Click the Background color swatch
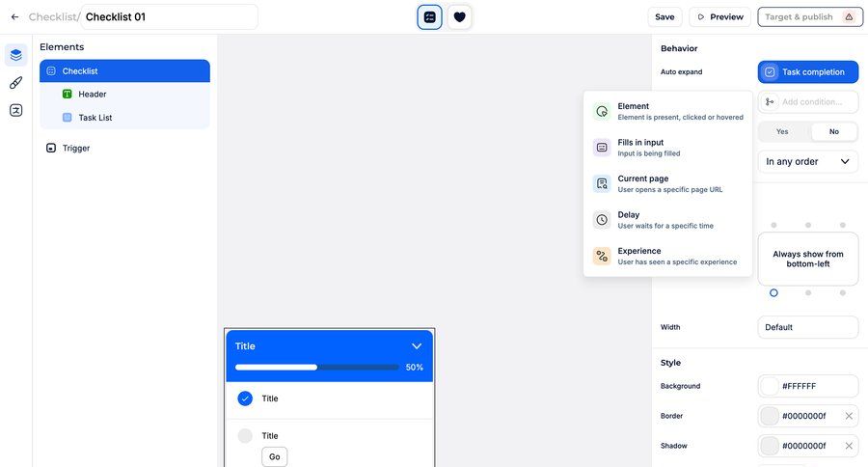868x467 pixels. point(770,386)
